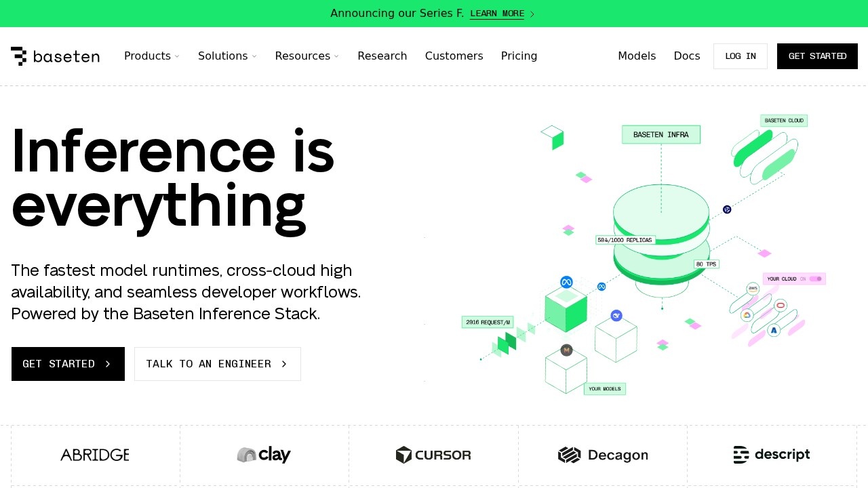The width and height of the screenshot is (868, 488).
Task: Click the LOG IN button
Action: point(741,56)
